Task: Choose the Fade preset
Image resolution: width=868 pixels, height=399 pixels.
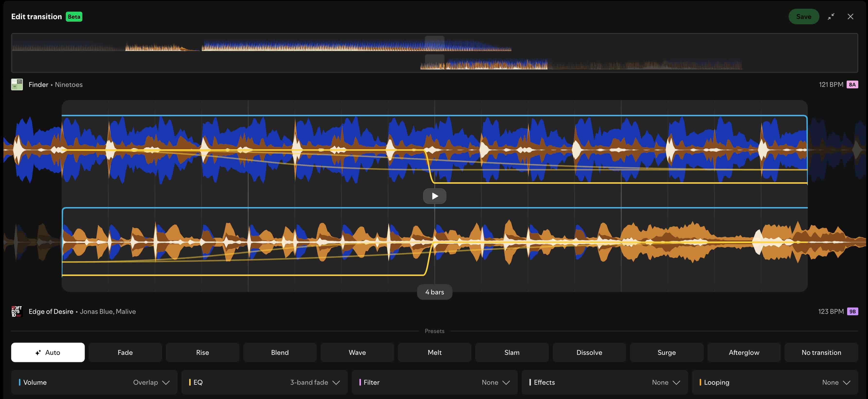Action: [x=125, y=352]
